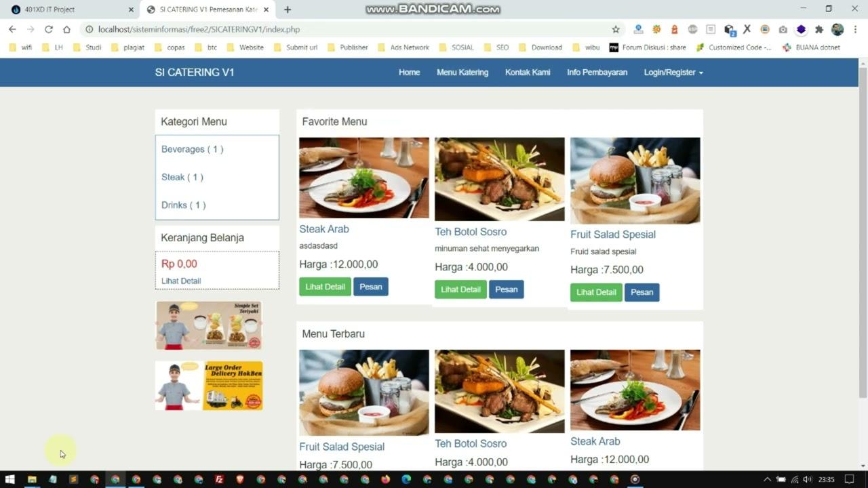Click the Steak Arab photo in Favorite Menu
Screen dimensions: 868x488
tap(364, 178)
